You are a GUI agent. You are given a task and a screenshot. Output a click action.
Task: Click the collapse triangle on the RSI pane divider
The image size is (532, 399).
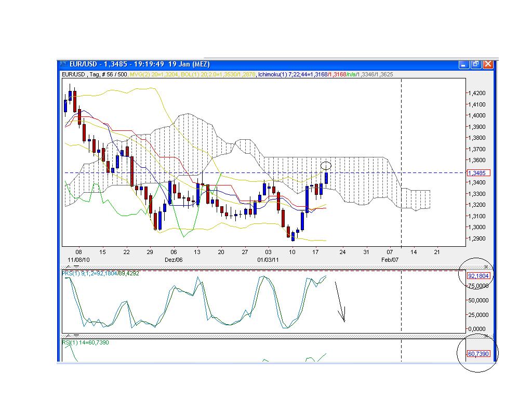click(x=68, y=335)
